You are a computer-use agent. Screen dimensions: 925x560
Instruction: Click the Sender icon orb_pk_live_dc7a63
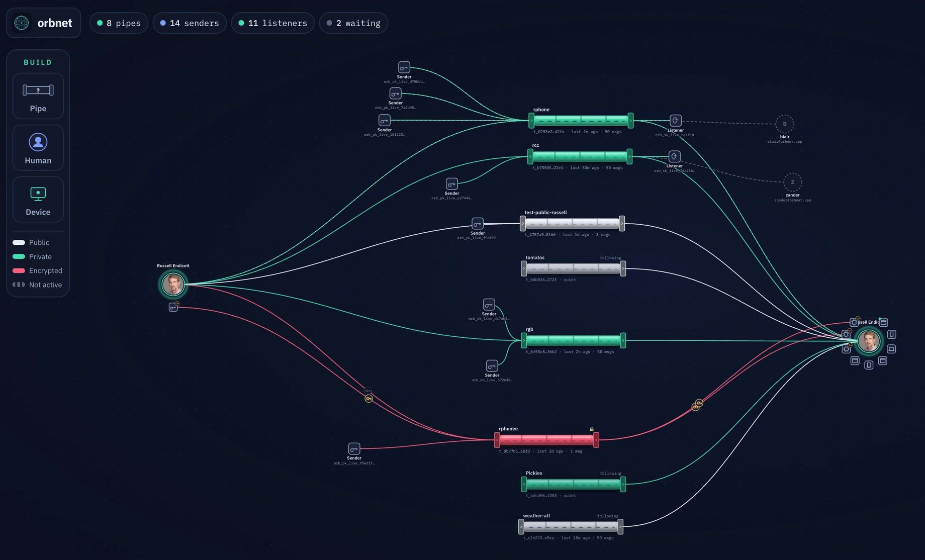pos(489,305)
